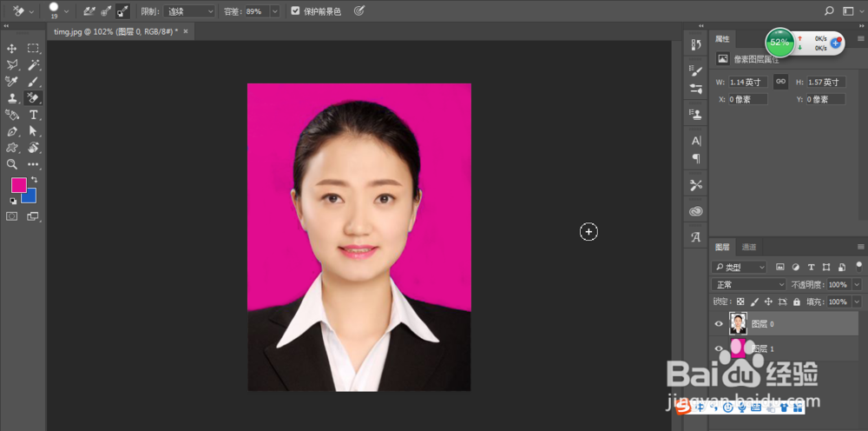Open 填充 dropdown arrow
This screenshot has width=868, height=431.
[x=857, y=302]
